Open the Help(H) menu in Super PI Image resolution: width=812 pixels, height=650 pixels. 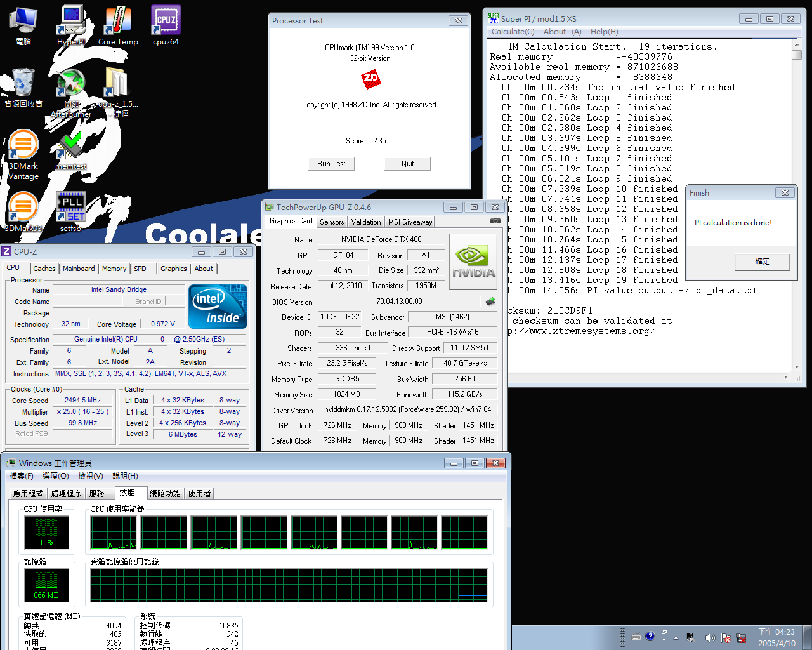(x=604, y=32)
